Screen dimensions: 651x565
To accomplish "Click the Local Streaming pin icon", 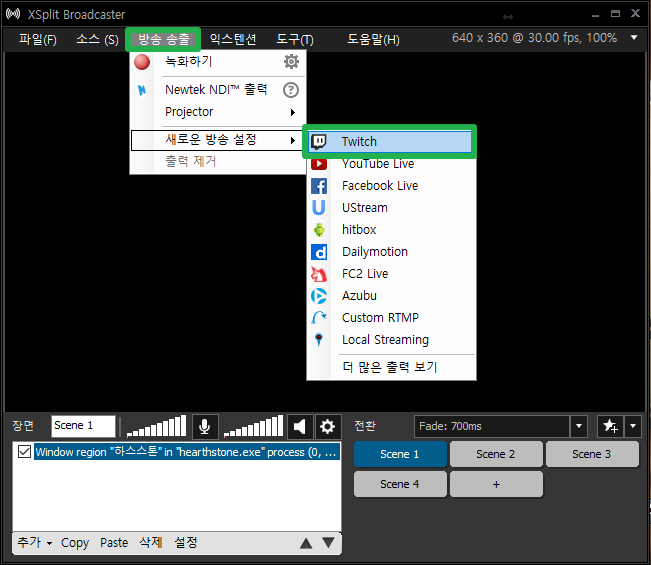I will [319, 339].
